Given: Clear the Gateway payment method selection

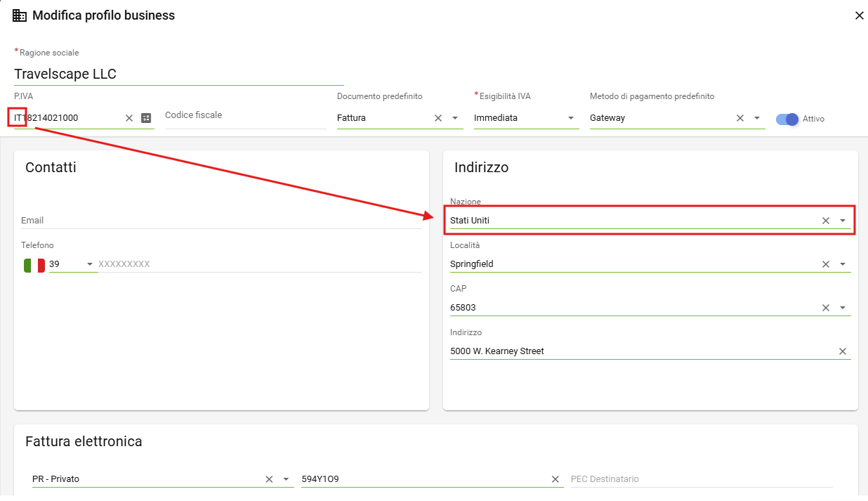Looking at the screenshot, I should point(739,118).
